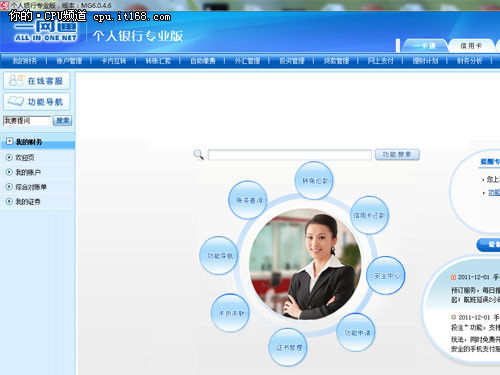Click the 转账汇款 bubble icon
Image resolution: width=500 pixels, height=375 pixels.
[x=314, y=180]
